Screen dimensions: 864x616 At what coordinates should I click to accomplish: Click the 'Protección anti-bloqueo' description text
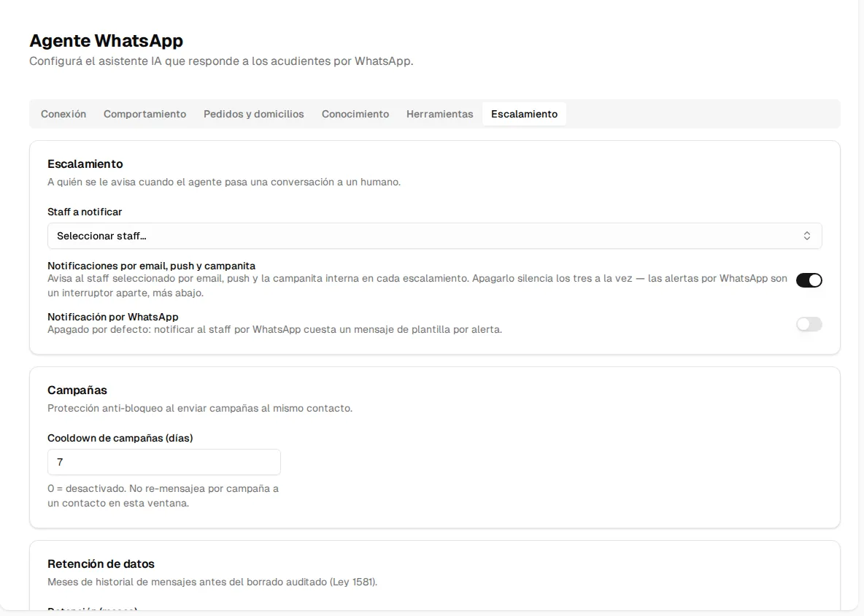pyautogui.click(x=200, y=408)
